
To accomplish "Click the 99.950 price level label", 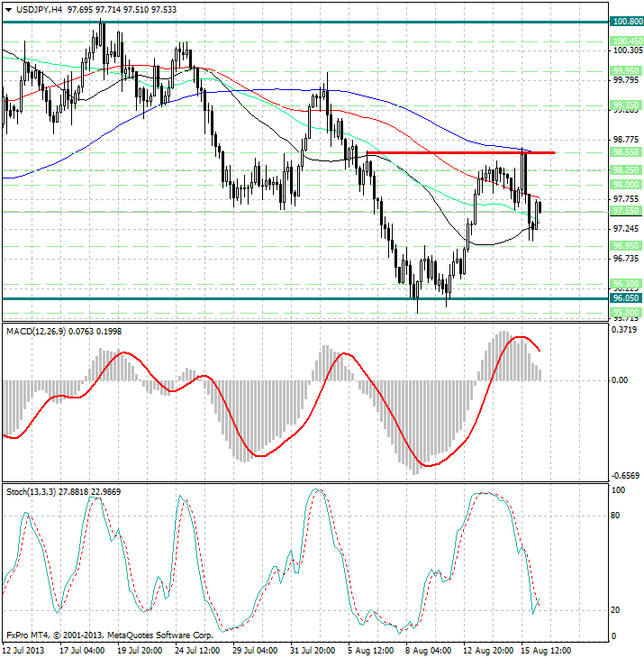I will (626, 71).
